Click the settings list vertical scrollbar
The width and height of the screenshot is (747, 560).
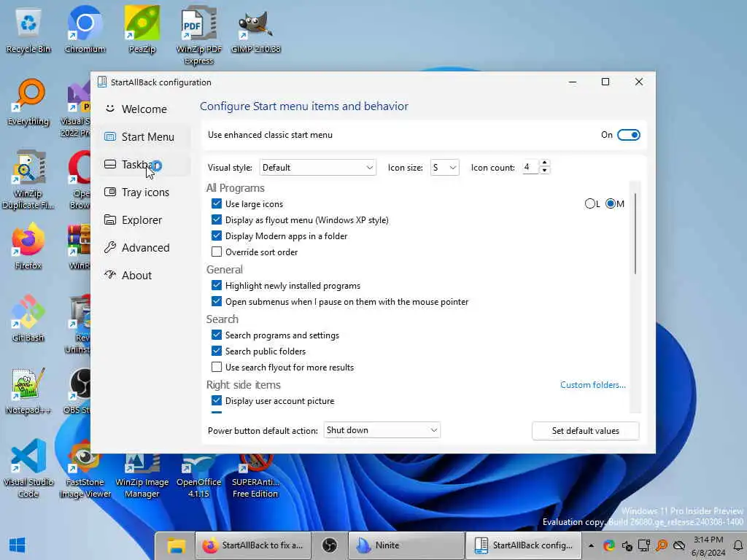click(x=635, y=233)
